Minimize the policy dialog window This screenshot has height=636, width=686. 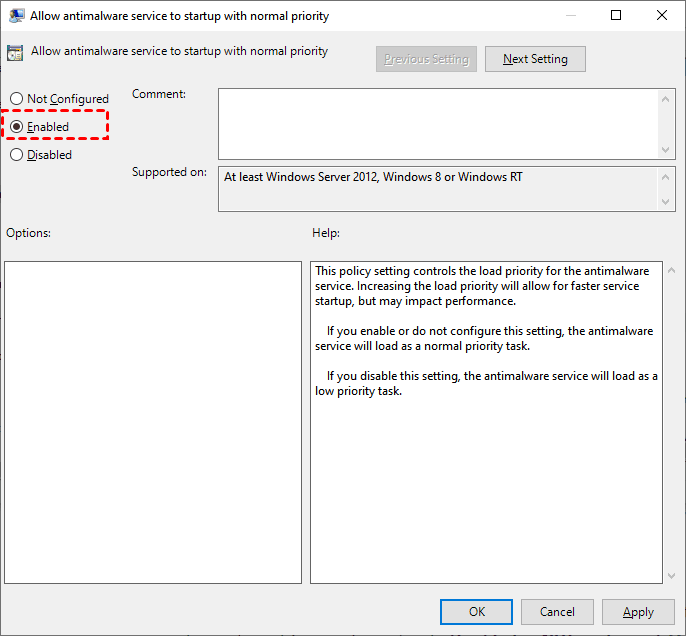click(570, 16)
